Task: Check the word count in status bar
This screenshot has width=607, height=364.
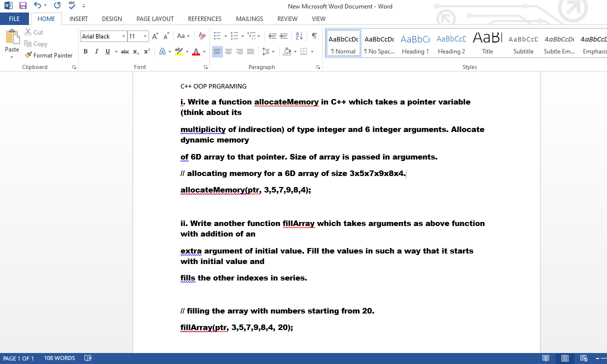Action: coord(59,358)
